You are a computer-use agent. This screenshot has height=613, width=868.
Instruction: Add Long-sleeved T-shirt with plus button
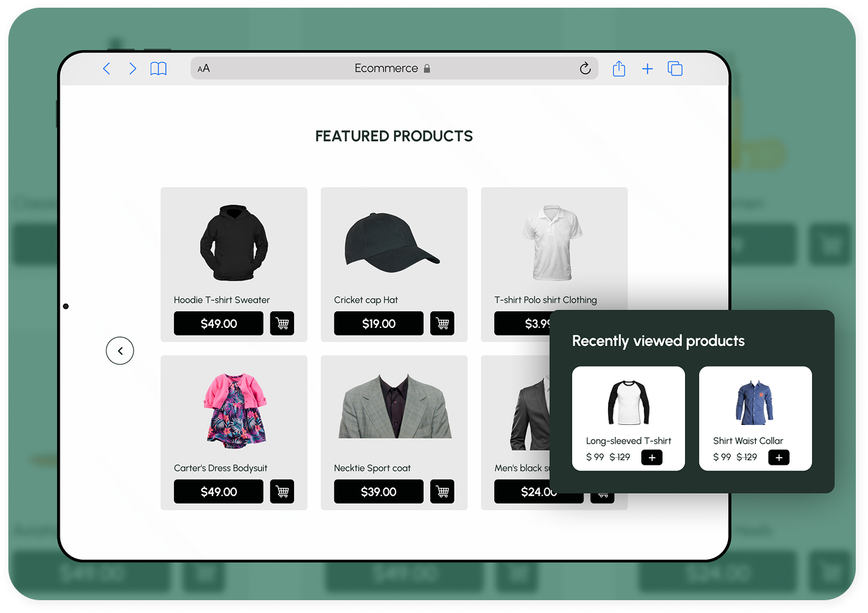[652, 458]
